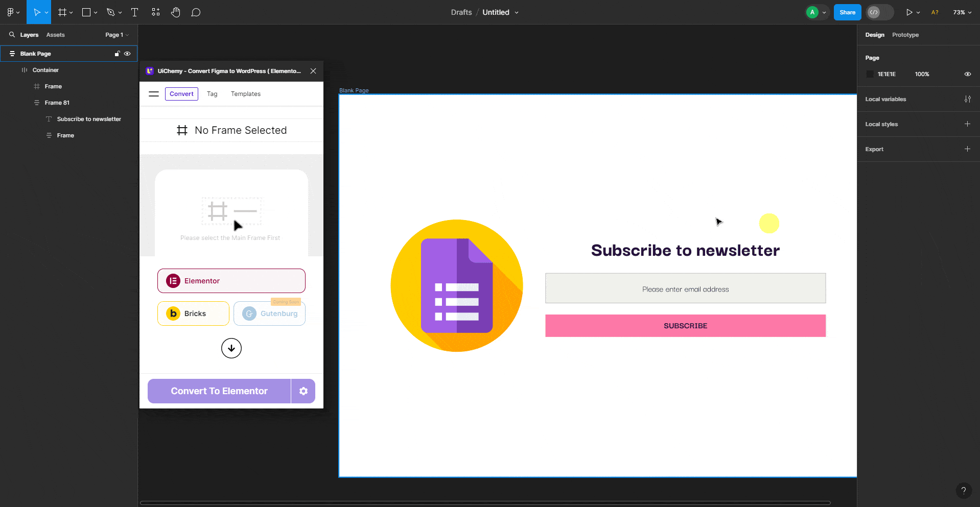Click the page background color swatch
The width and height of the screenshot is (980, 507).
tap(871, 74)
